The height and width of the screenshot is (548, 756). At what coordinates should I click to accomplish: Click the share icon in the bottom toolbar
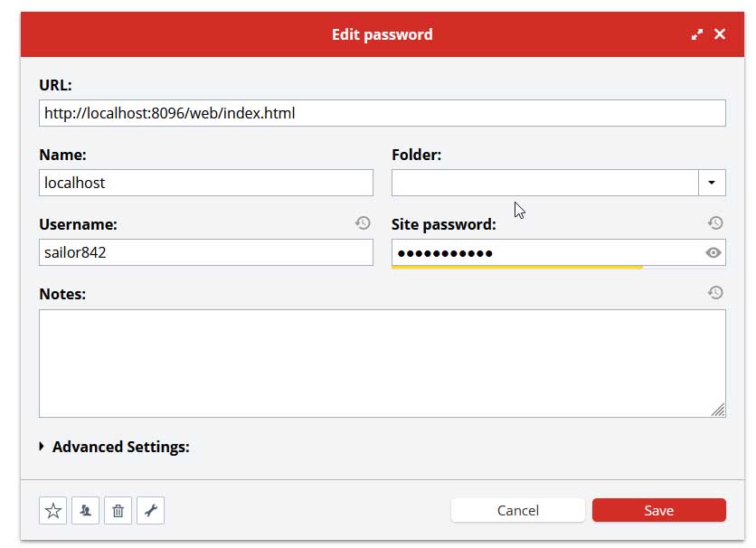pos(86,511)
